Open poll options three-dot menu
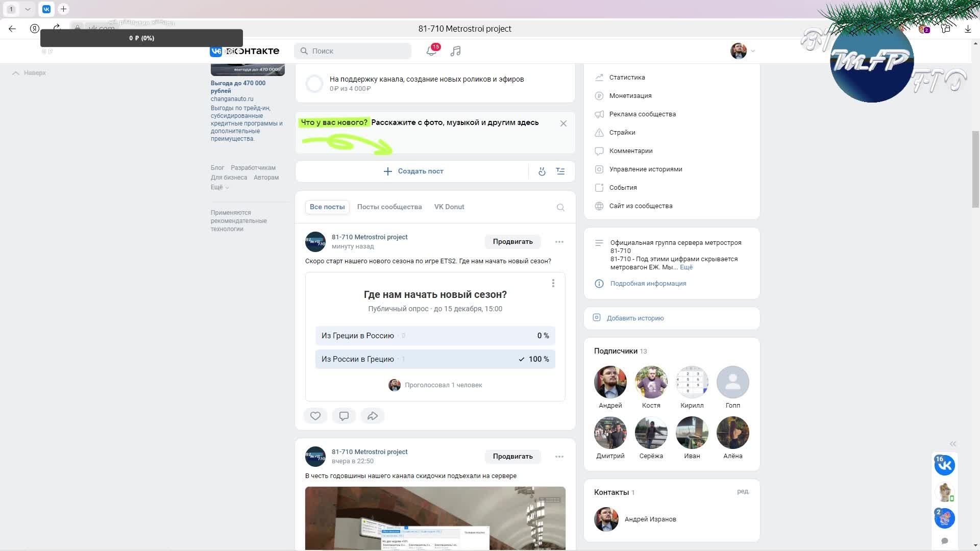This screenshot has width=980, height=551. coord(553,283)
